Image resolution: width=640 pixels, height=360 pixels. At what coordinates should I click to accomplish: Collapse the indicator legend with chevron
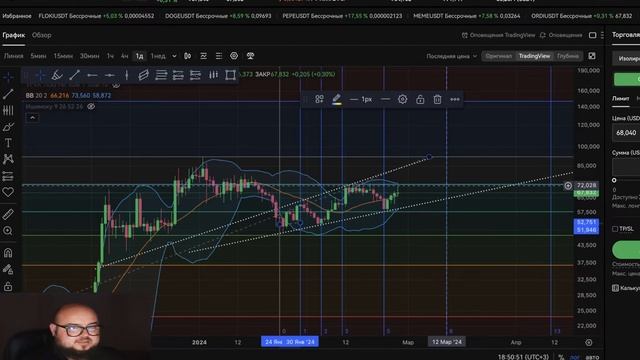click(32, 118)
